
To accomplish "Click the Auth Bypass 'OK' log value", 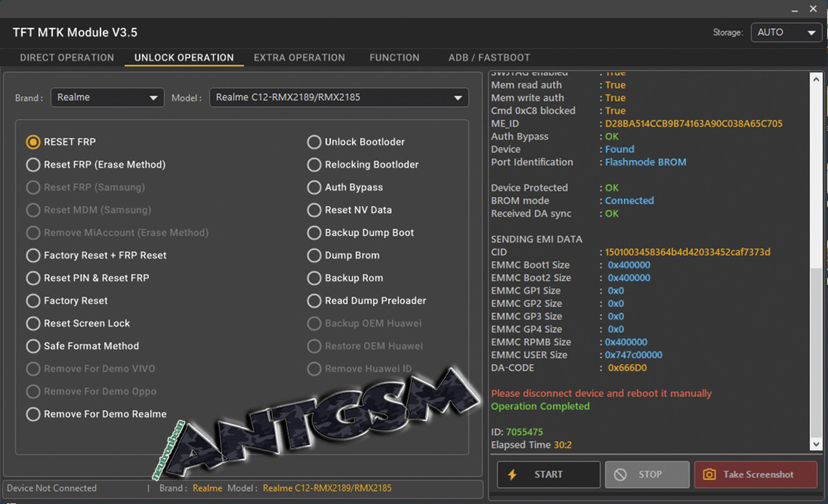I will 612,137.
